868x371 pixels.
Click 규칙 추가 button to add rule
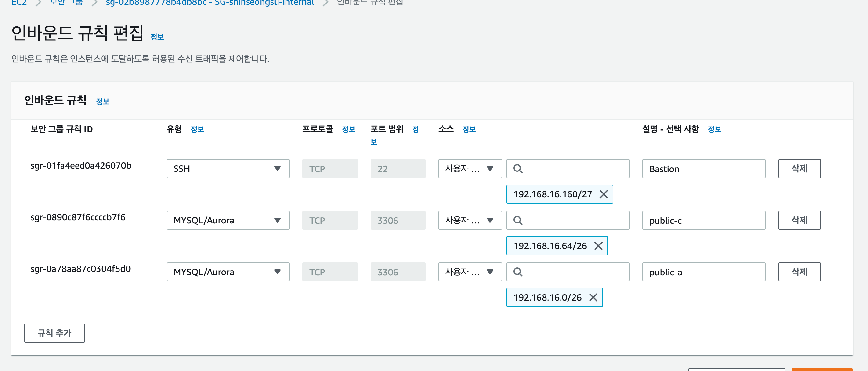(x=54, y=332)
